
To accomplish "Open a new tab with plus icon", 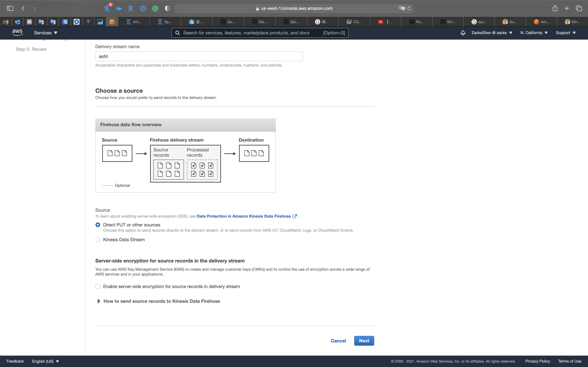I will 567,8.
